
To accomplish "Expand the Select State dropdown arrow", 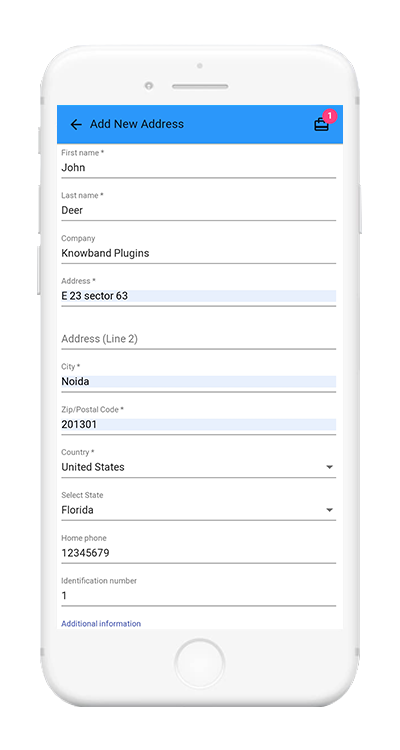I will 329,510.
